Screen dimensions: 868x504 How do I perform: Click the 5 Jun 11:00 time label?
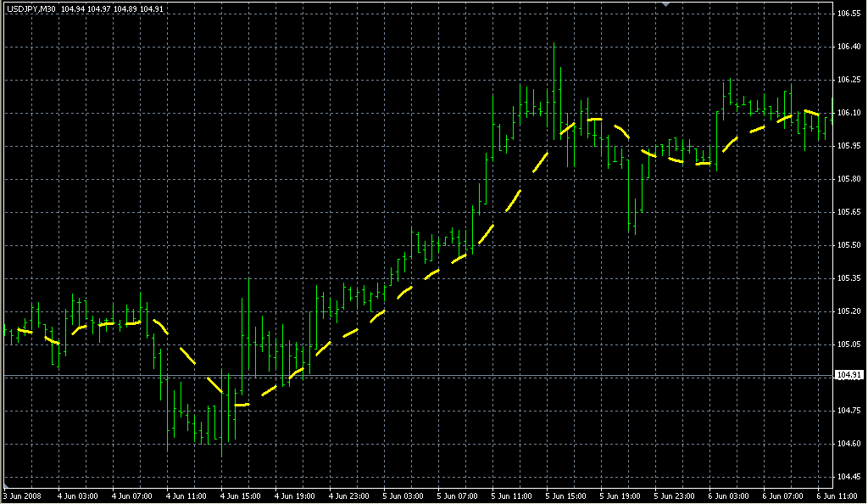pos(511,496)
